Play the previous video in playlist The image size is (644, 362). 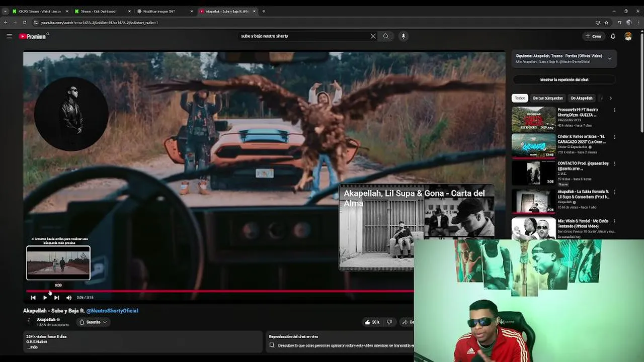(x=33, y=298)
